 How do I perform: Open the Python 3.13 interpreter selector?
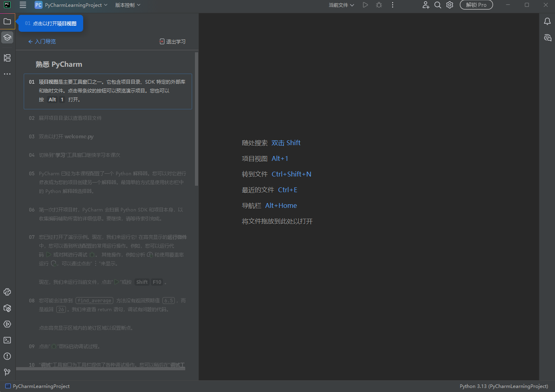(x=504, y=386)
